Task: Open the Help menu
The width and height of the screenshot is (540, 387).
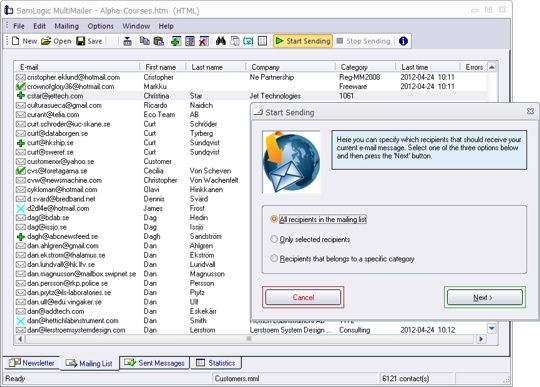Action: [166, 26]
